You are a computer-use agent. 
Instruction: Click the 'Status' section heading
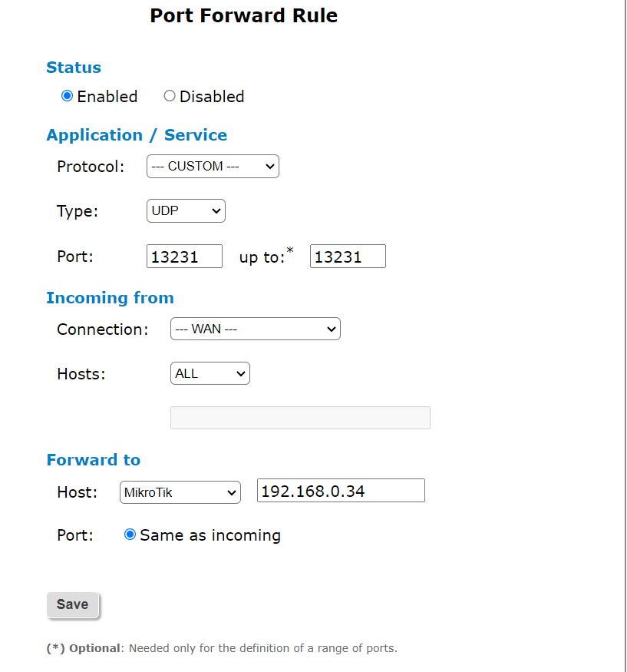(x=74, y=68)
